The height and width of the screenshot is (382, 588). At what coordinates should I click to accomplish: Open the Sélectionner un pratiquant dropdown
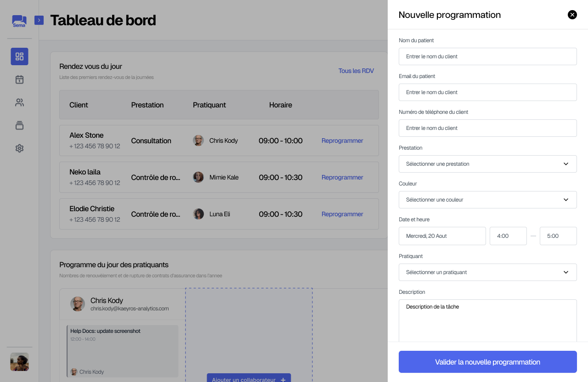[487, 272]
